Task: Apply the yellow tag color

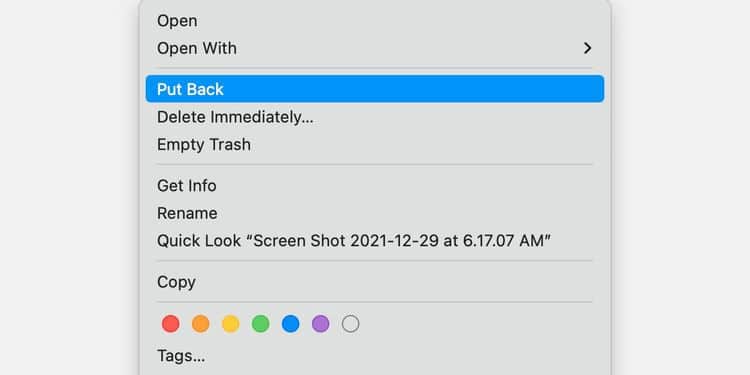Action: pyautogui.click(x=231, y=324)
